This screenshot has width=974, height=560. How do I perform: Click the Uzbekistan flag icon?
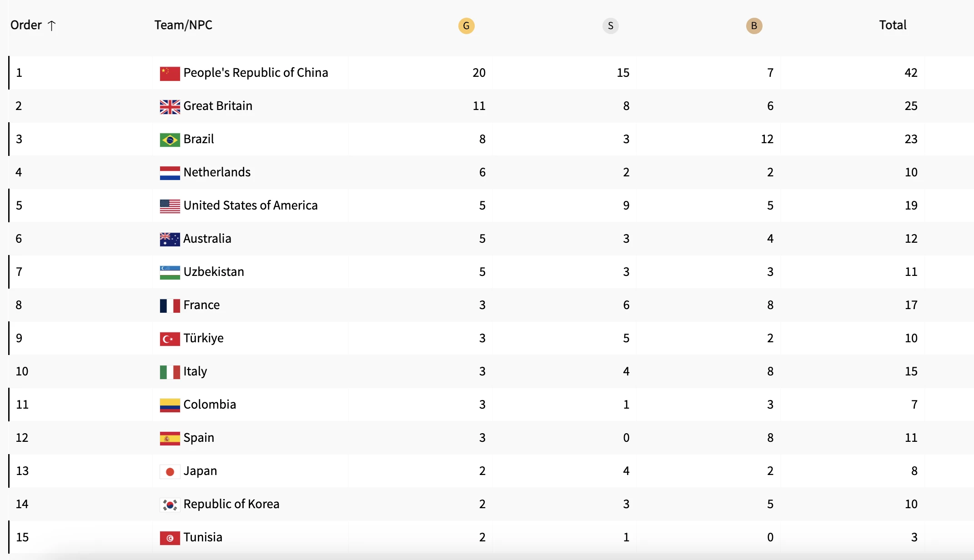(170, 272)
